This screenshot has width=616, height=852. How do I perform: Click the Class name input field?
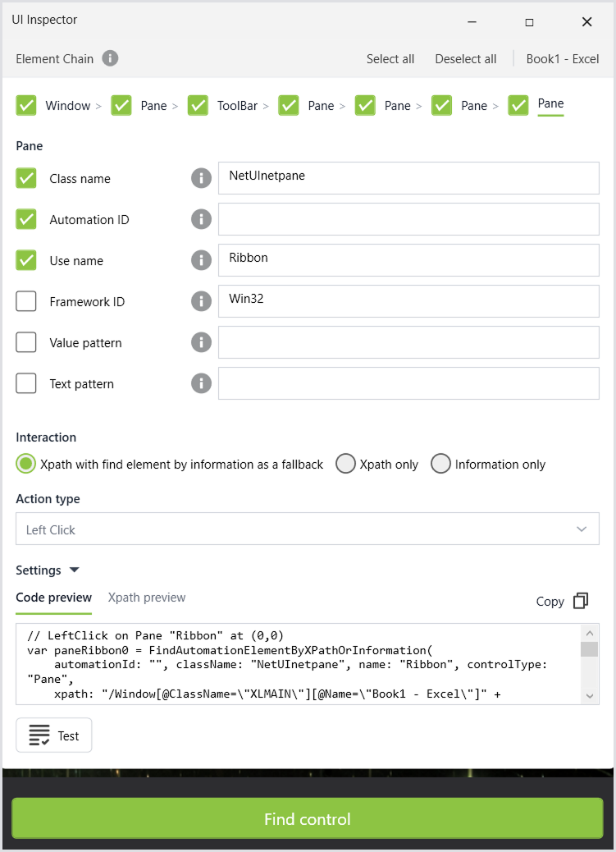pyautogui.click(x=408, y=177)
